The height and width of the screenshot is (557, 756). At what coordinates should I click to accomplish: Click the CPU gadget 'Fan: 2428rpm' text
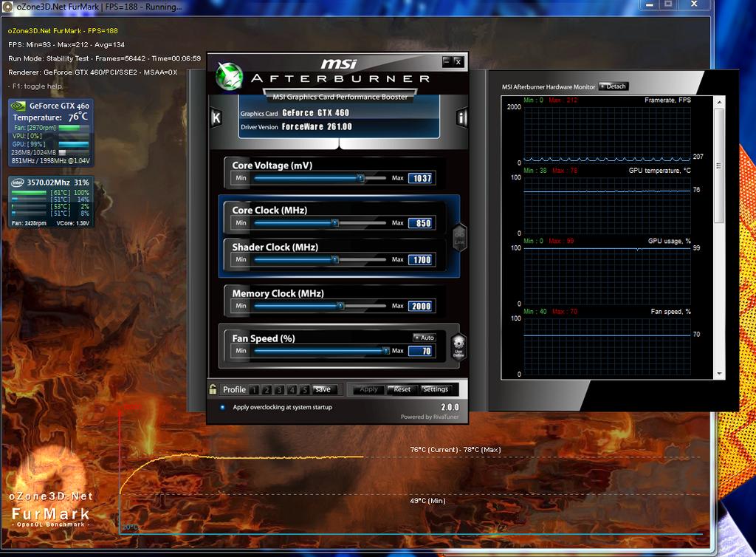pos(29,223)
